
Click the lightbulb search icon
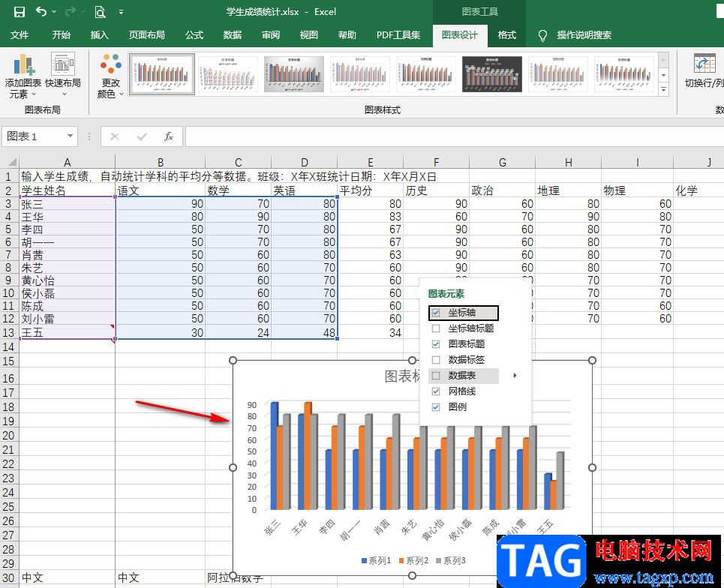(x=543, y=35)
